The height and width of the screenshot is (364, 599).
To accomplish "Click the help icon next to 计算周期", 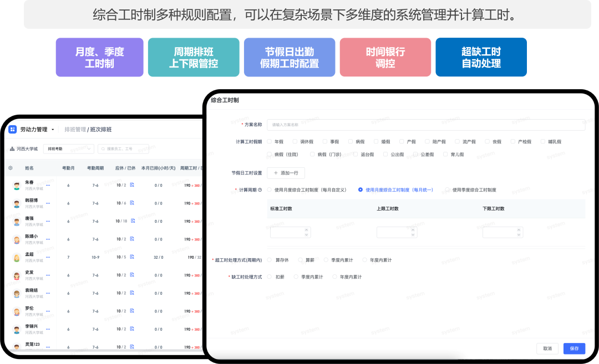I will coord(260,190).
